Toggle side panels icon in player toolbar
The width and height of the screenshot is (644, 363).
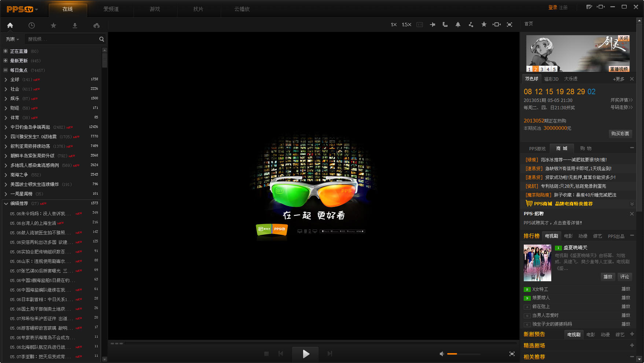click(497, 25)
